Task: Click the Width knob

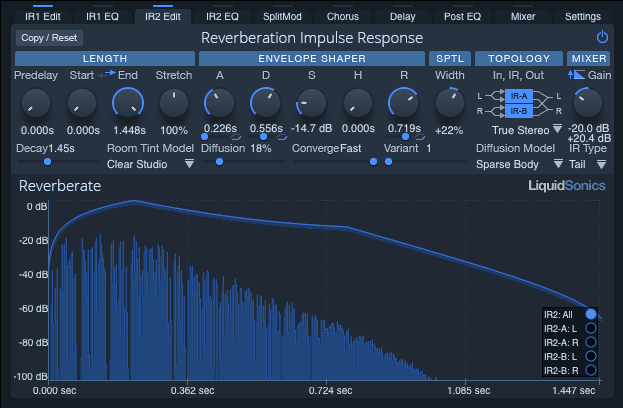Action: click(x=450, y=103)
